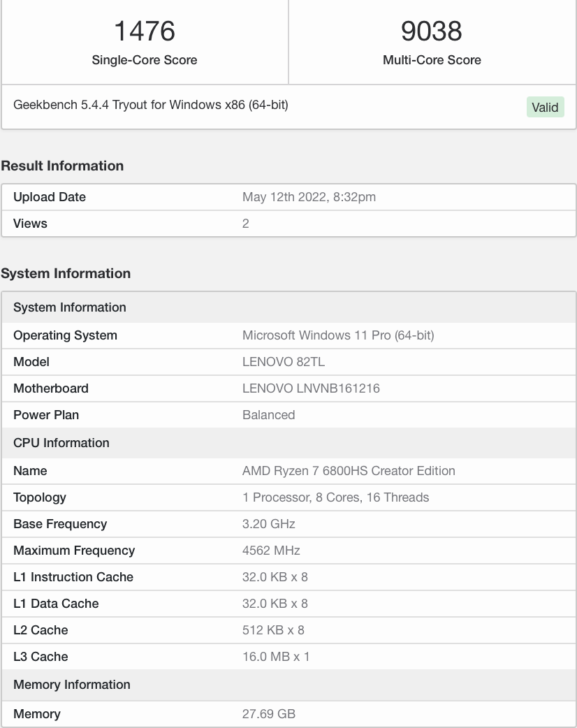Image resolution: width=577 pixels, height=728 pixels.
Task: Click the Model label
Action: (x=31, y=362)
